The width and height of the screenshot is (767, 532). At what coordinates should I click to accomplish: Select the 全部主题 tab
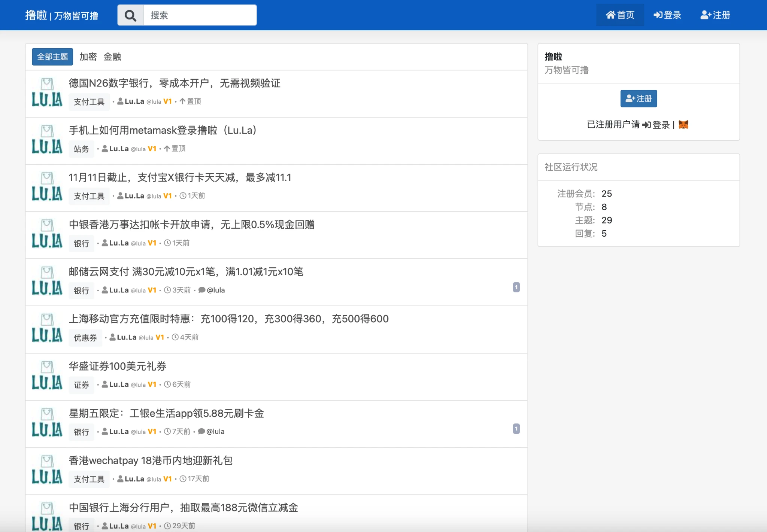pyautogui.click(x=52, y=57)
